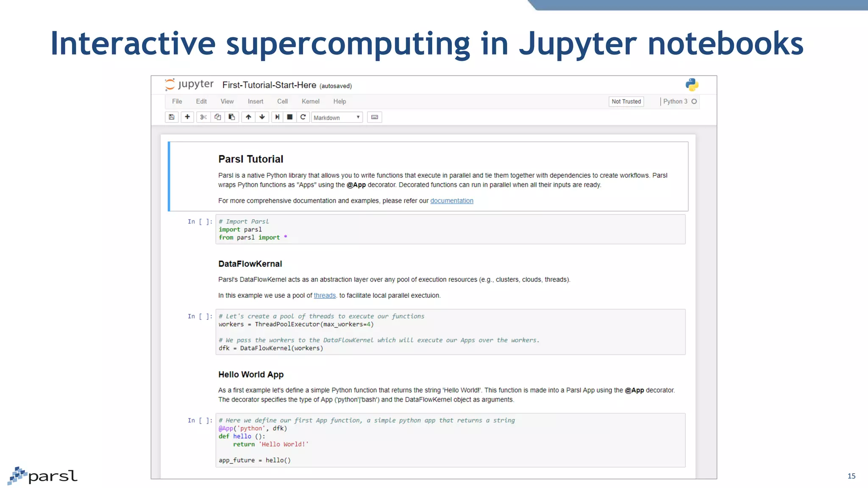Follow the documentation link

tap(452, 201)
